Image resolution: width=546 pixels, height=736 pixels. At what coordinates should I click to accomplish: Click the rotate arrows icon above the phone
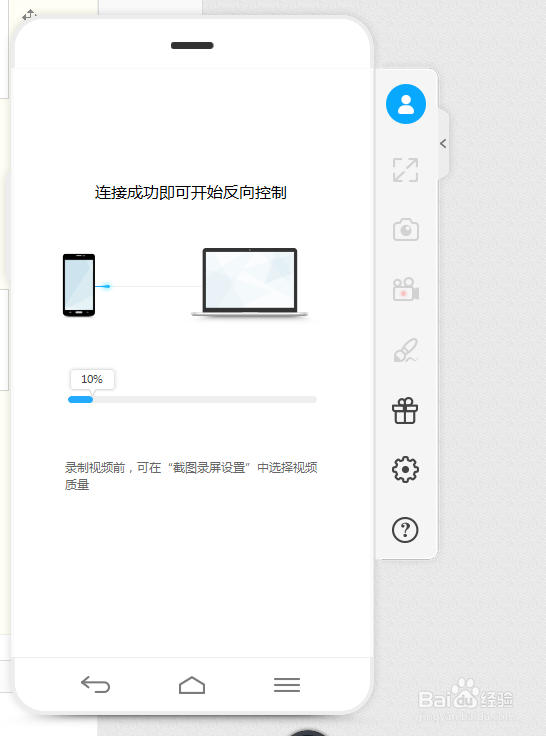29,15
